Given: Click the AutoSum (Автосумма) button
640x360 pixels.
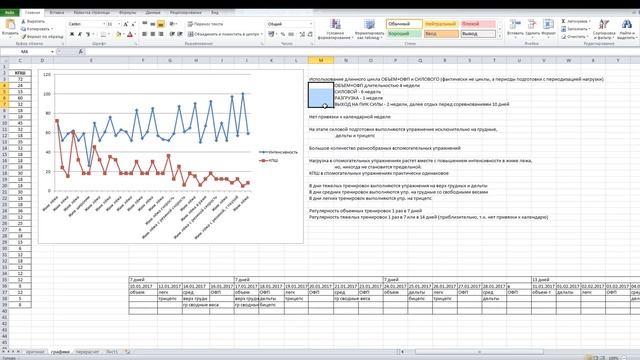Looking at the screenshot, I should [x=575, y=21].
